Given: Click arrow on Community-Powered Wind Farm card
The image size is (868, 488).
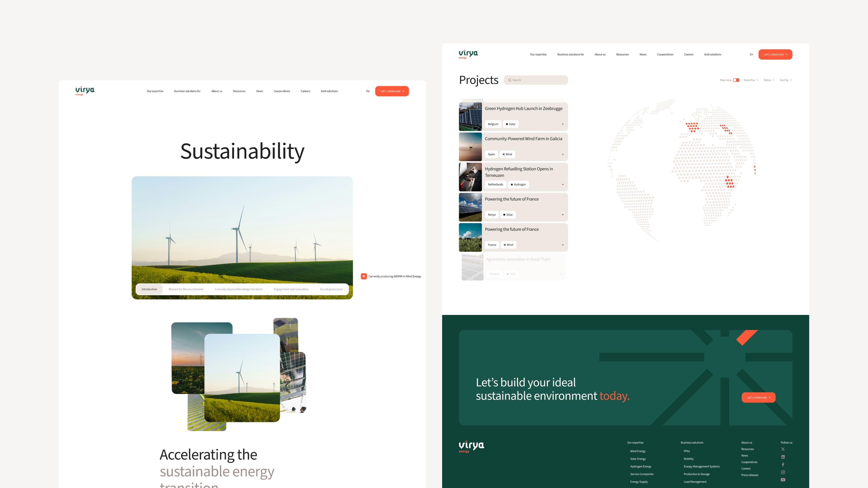Looking at the screenshot, I should coord(562,154).
